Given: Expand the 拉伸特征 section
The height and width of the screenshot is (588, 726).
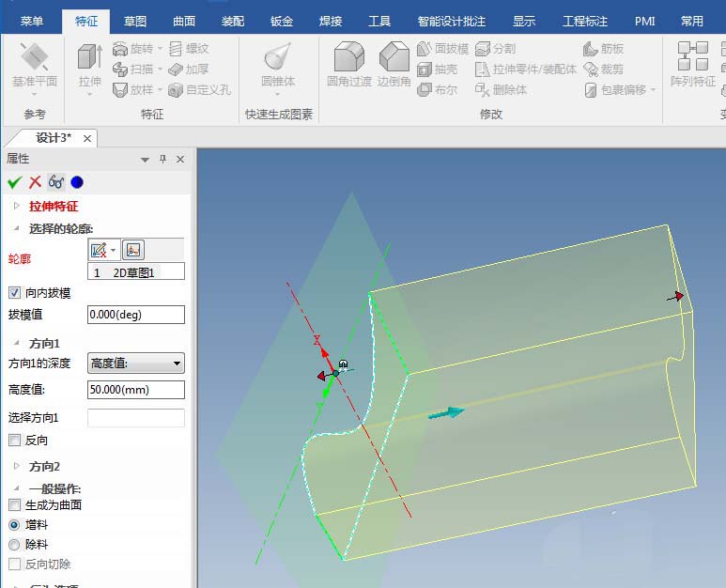Looking at the screenshot, I should (x=17, y=206).
